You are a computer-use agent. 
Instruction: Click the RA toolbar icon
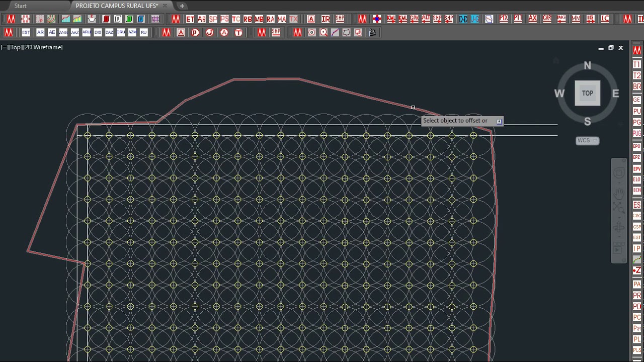tap(271, 19)
